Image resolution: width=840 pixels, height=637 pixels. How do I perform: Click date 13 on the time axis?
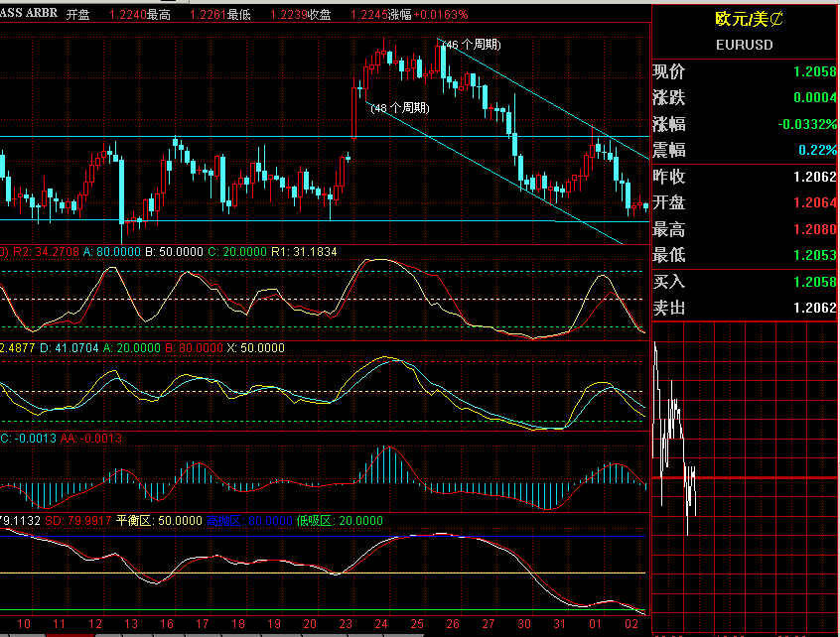tap(131, 624)
